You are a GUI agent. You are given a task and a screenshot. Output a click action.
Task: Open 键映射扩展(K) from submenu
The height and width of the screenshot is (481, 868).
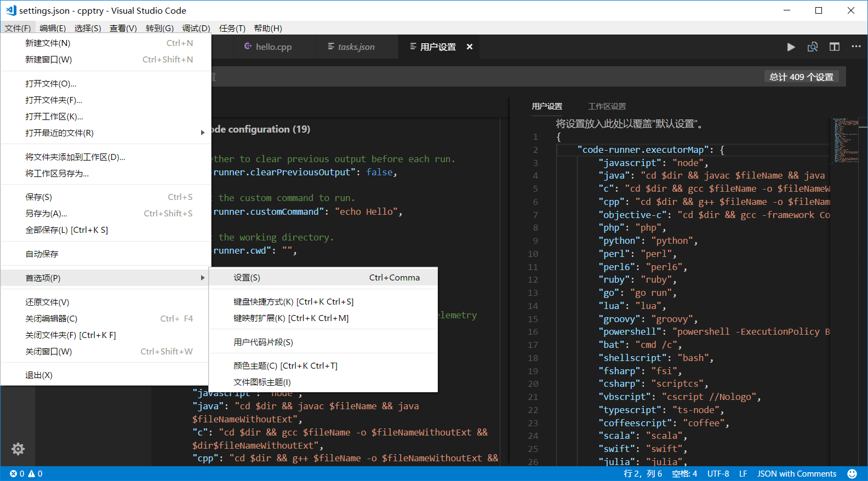point(323,318)
